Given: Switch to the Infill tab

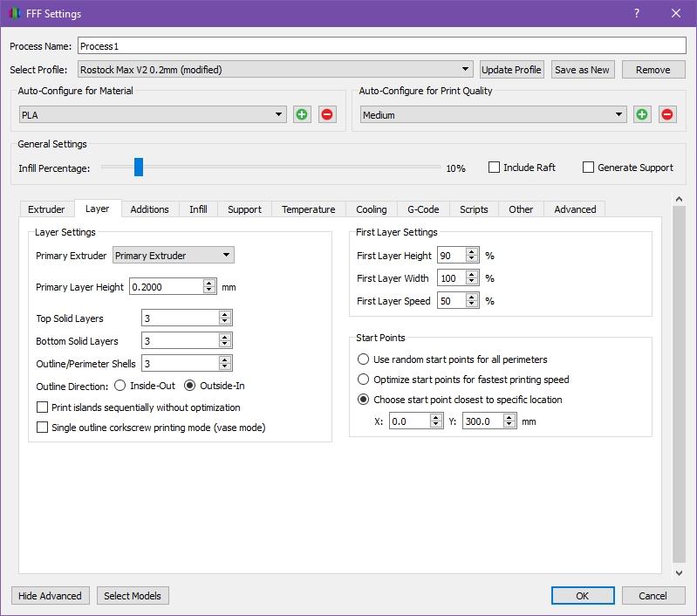Looking at the screenshot, I should (x=198, y=209).
